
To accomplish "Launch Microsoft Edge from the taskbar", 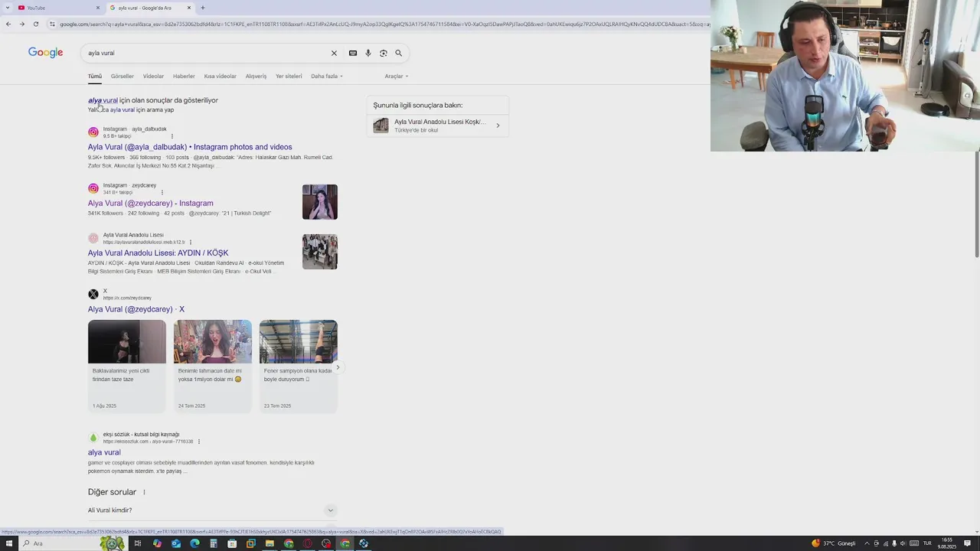I will tap(194, 543).
